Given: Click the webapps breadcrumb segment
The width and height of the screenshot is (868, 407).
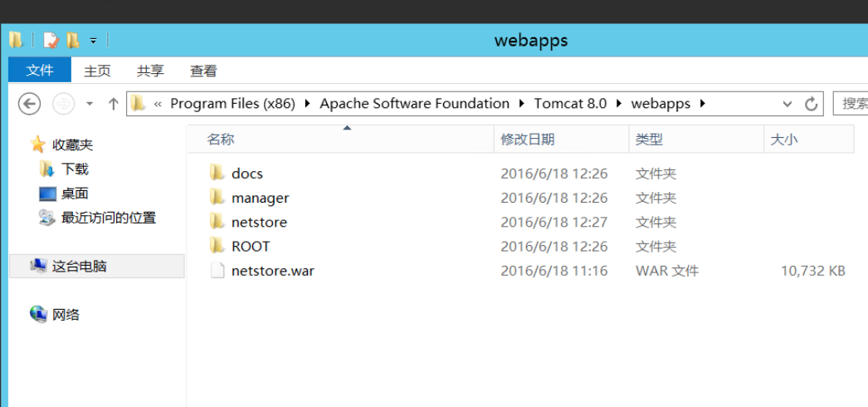Looking at the screenshot, I should click(661, 104).
